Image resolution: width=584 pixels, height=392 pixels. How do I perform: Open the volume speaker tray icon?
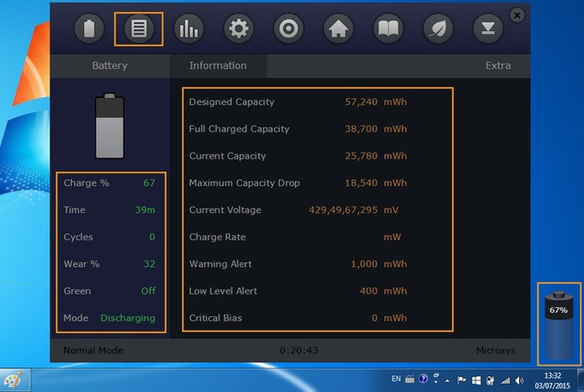point(519,380)
